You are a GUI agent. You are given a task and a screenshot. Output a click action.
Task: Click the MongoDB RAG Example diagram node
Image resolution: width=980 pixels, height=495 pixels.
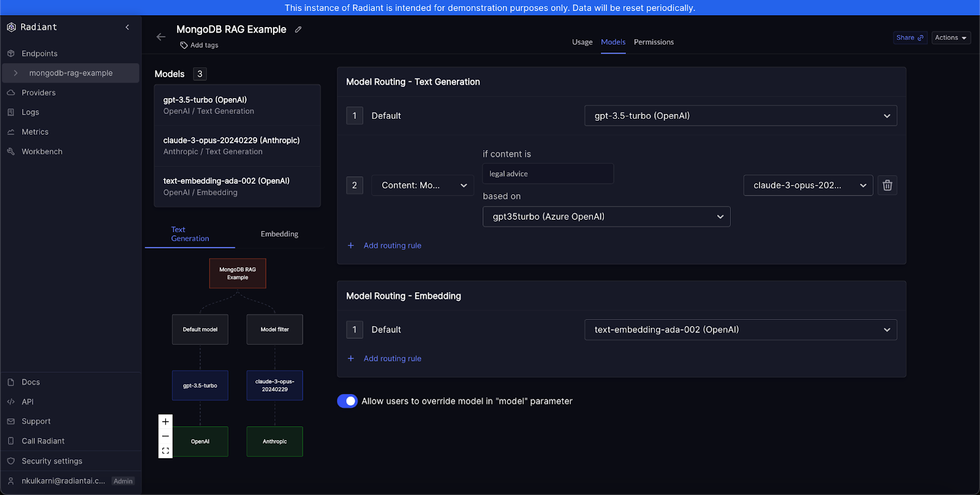tap(238, 273)
